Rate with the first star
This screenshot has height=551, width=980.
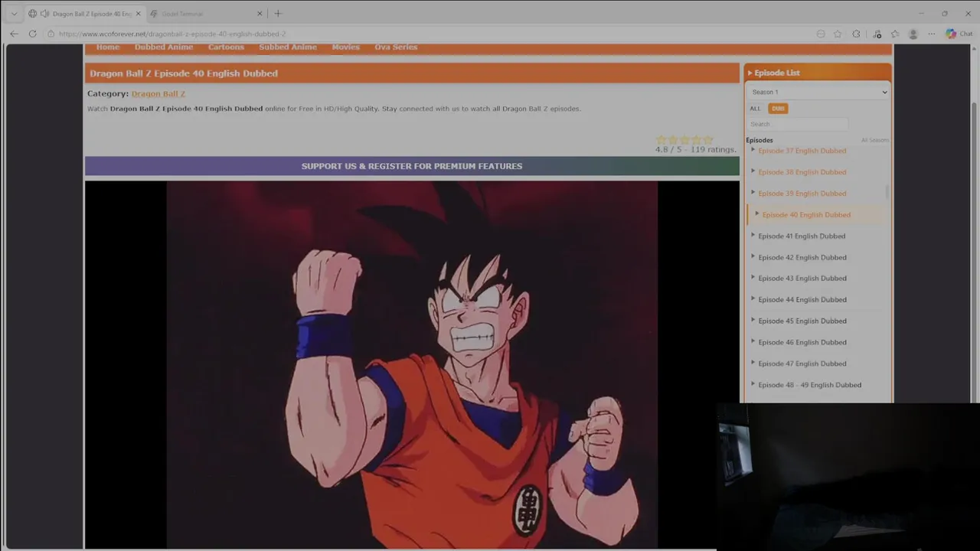pyautogui.click(x=661, y=140)
